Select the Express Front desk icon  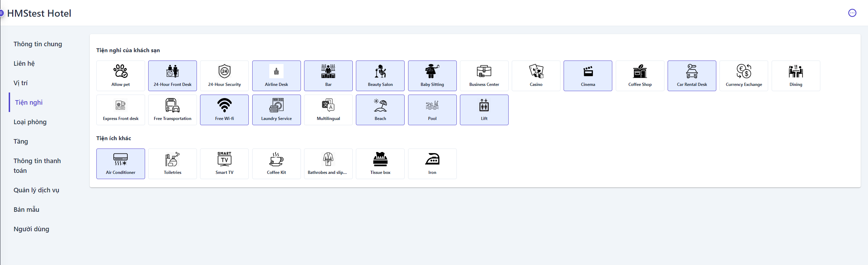tap(120, 105)
